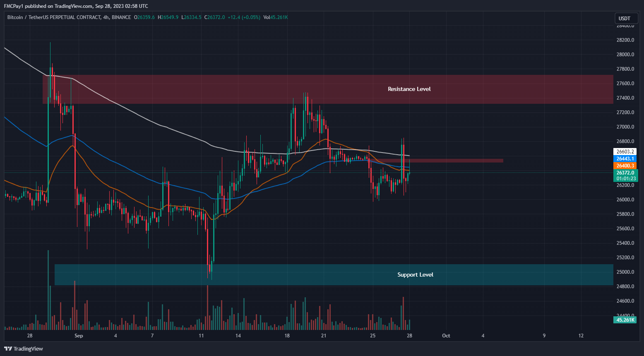Click the 14 date label on the time axis
644x356 pixels.
tap(238, 336)
